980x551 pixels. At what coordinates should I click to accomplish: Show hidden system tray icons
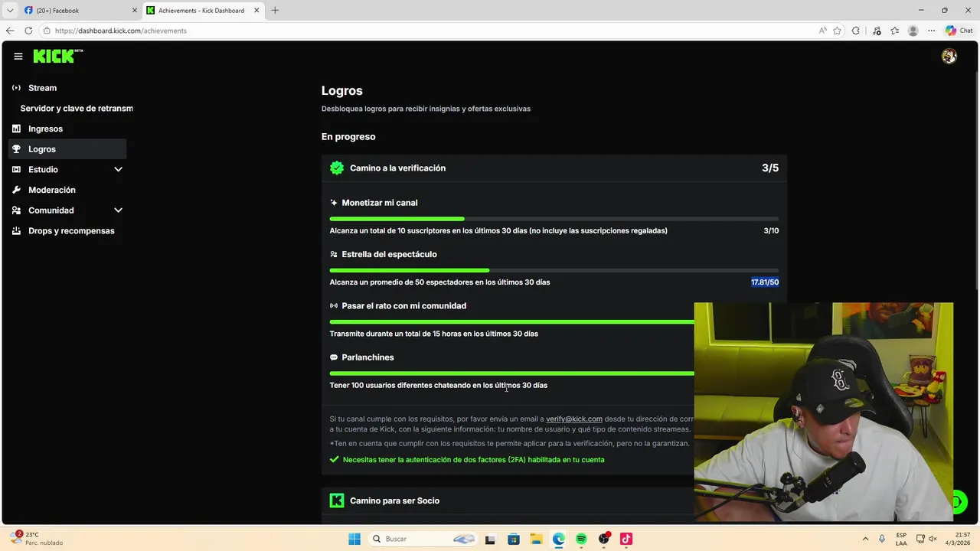point(865,539)
